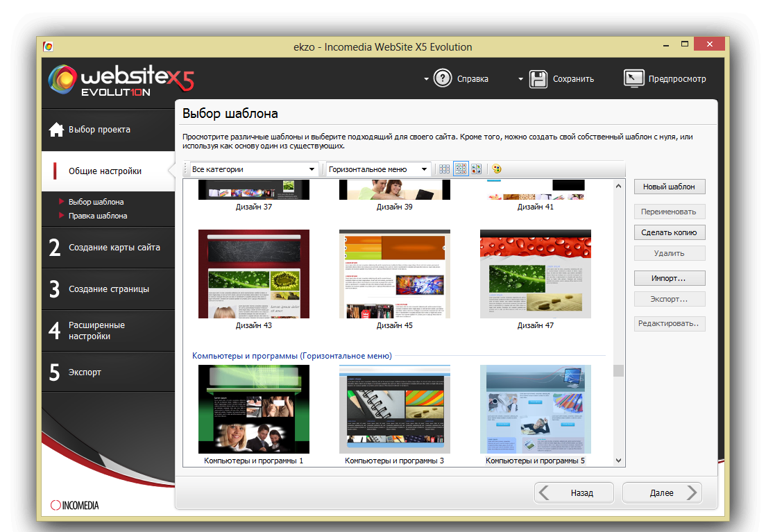Click the Удалить button

[670, 253]
